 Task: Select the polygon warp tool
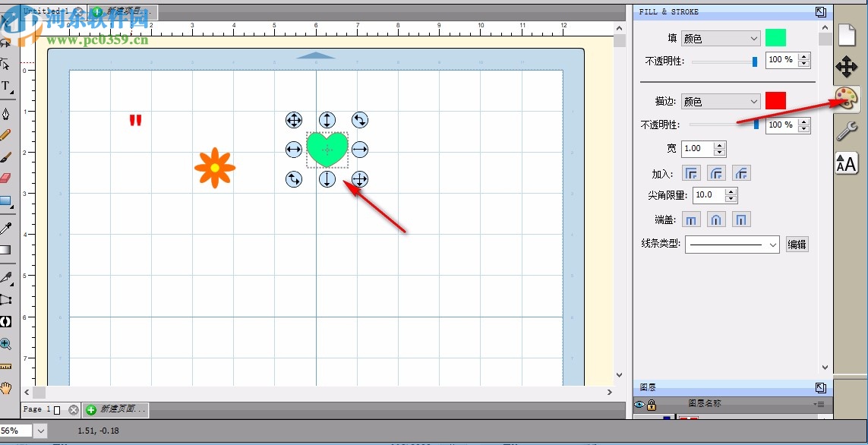click(x=5, y=299)
